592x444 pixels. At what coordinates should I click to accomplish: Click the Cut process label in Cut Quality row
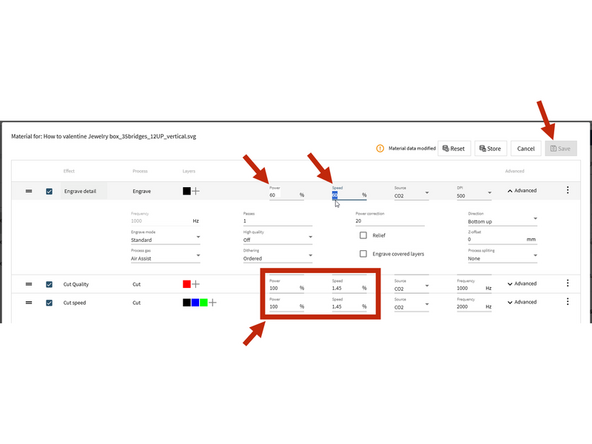[136, 284]
